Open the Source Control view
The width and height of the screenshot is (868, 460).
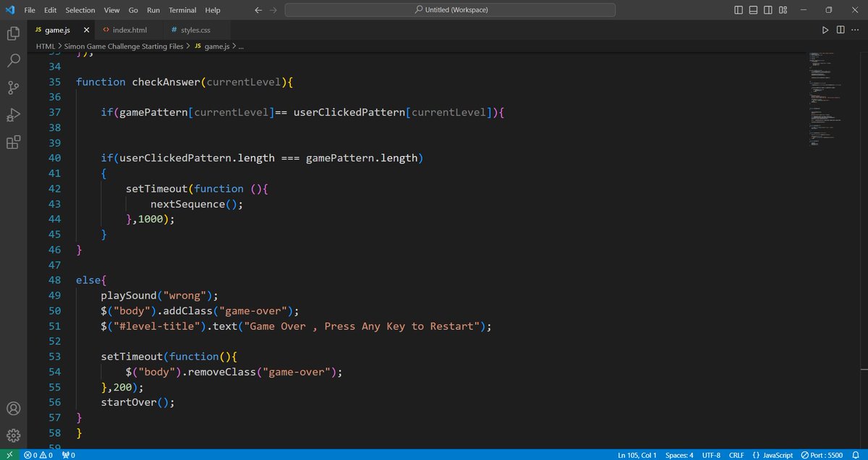(x=13, y=88)
